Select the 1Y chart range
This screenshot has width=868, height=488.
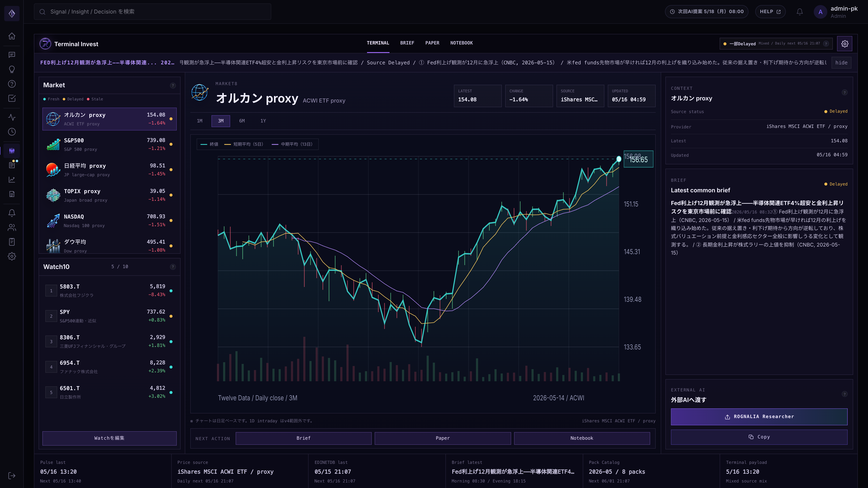point(263,121)
